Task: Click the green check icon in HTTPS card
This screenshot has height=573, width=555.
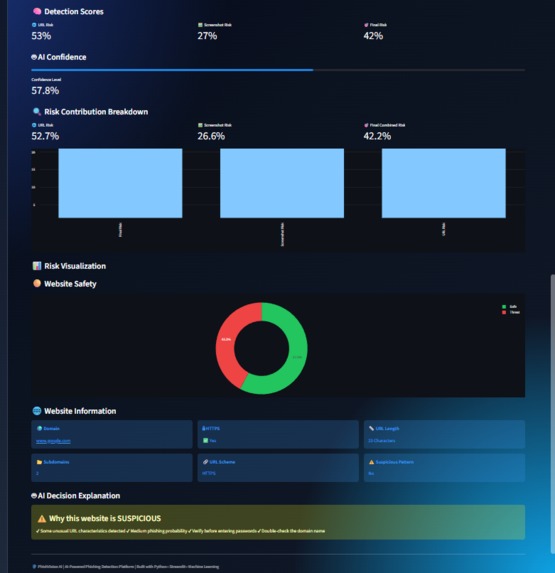Action: 205,440
